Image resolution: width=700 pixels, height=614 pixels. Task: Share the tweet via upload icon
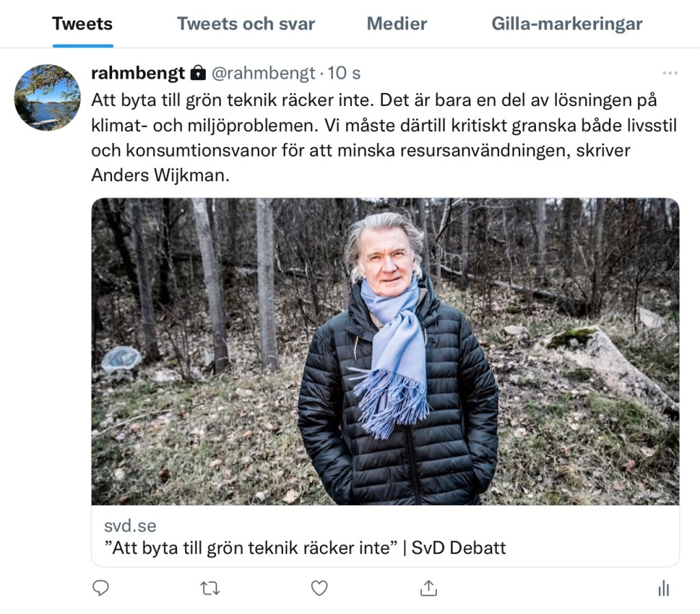pos(429,588)
